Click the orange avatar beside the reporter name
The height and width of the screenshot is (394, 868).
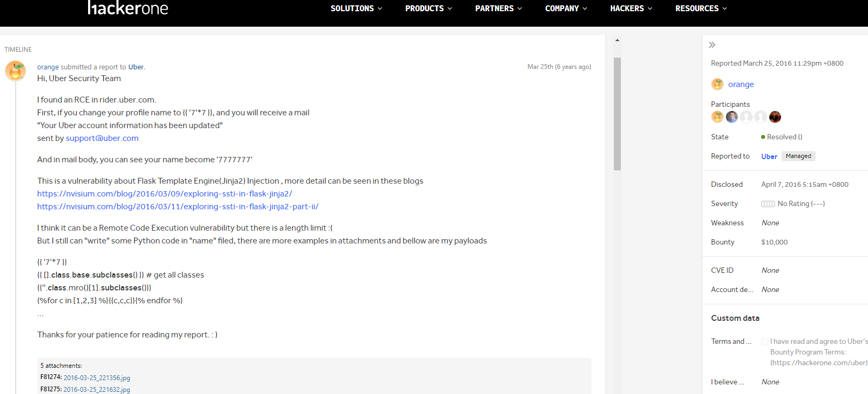pyautogui.click(x=717, y=84)
